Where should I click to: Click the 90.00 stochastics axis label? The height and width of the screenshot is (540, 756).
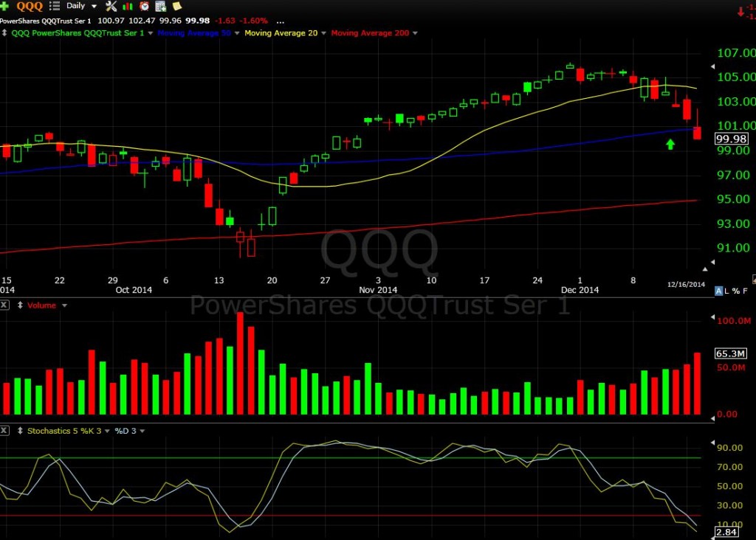[730, 448]
